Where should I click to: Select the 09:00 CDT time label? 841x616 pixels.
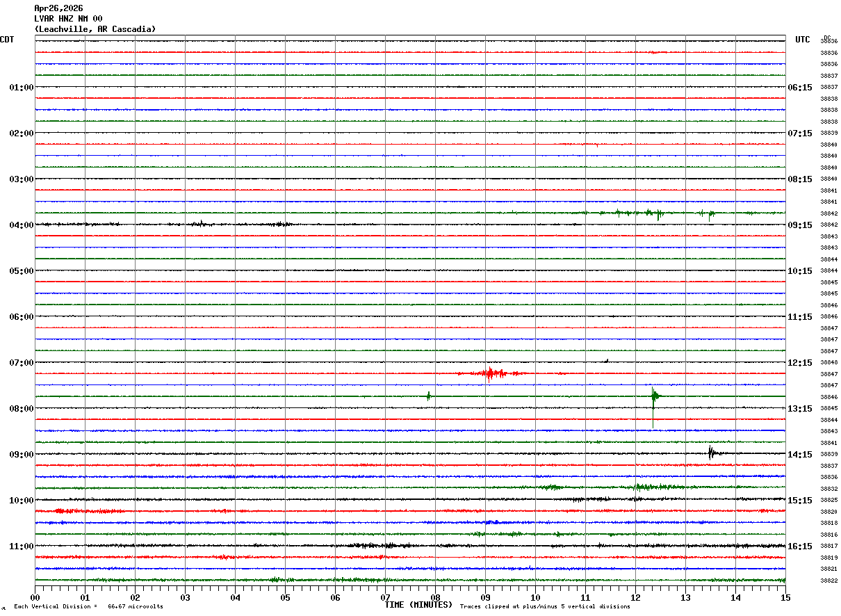(22, 455)
